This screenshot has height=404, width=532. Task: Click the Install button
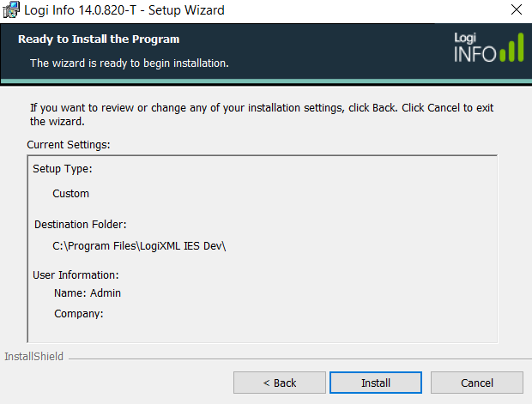coord(376,383)
